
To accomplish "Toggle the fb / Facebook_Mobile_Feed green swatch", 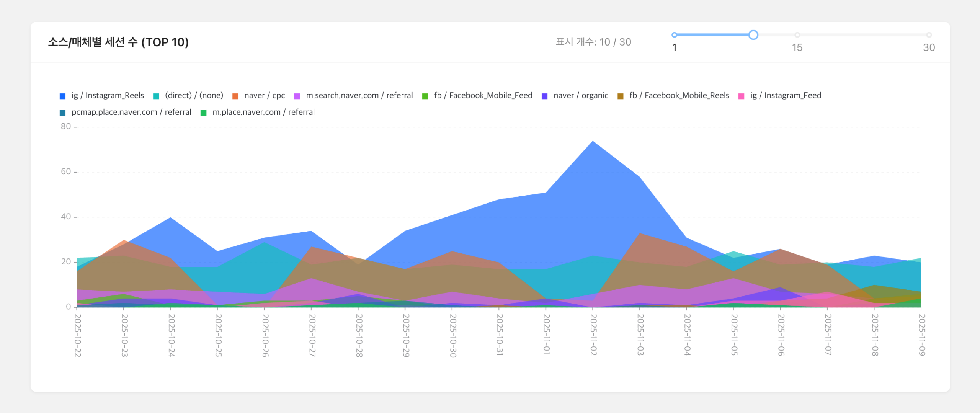I will coord(425,96).
